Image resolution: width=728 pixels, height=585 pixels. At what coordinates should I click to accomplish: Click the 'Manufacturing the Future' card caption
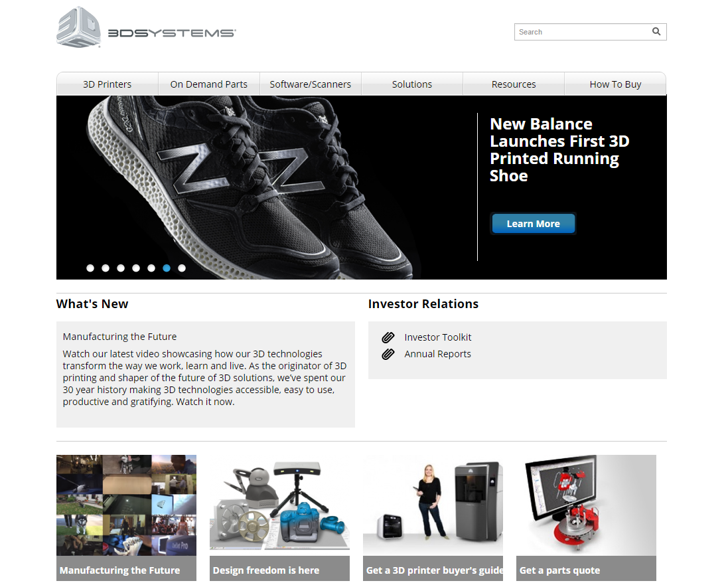pyautogui.click(x=126, y=569)
